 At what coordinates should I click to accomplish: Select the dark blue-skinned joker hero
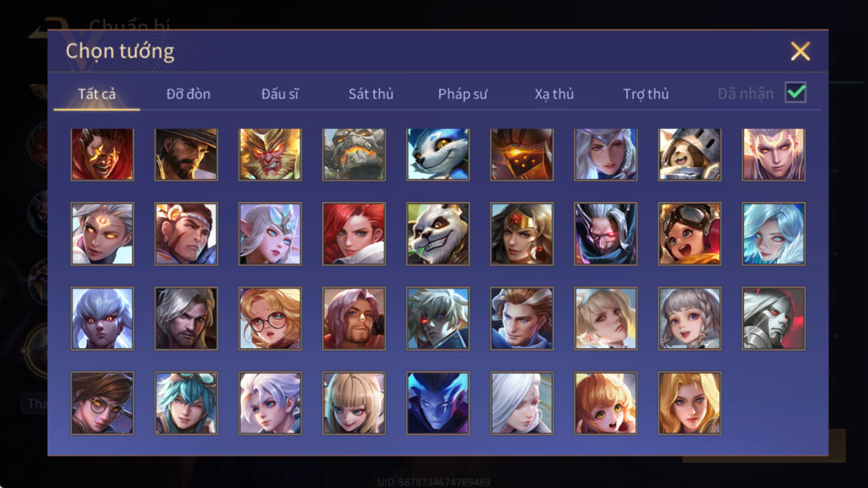438,403
